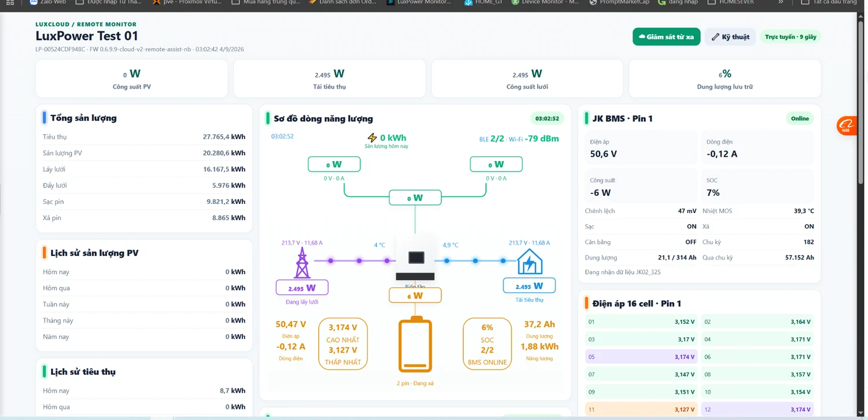
Task: Click the house load icon
Action: coord(529,262)
